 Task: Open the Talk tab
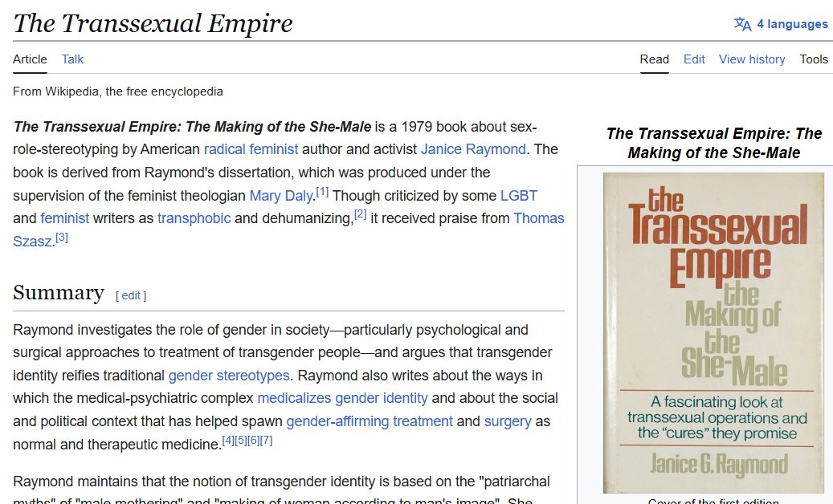pyautogui.click(x=72, y=59)
